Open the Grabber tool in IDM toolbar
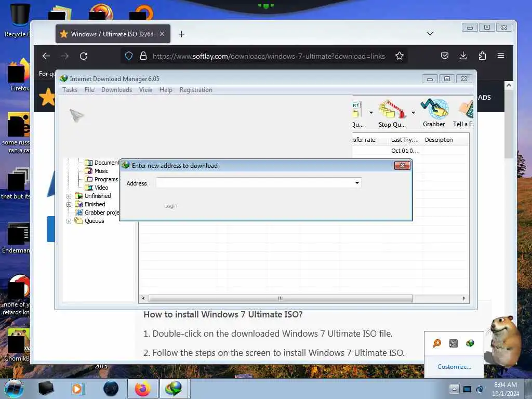The image size is (532, 399). point(434,113)
